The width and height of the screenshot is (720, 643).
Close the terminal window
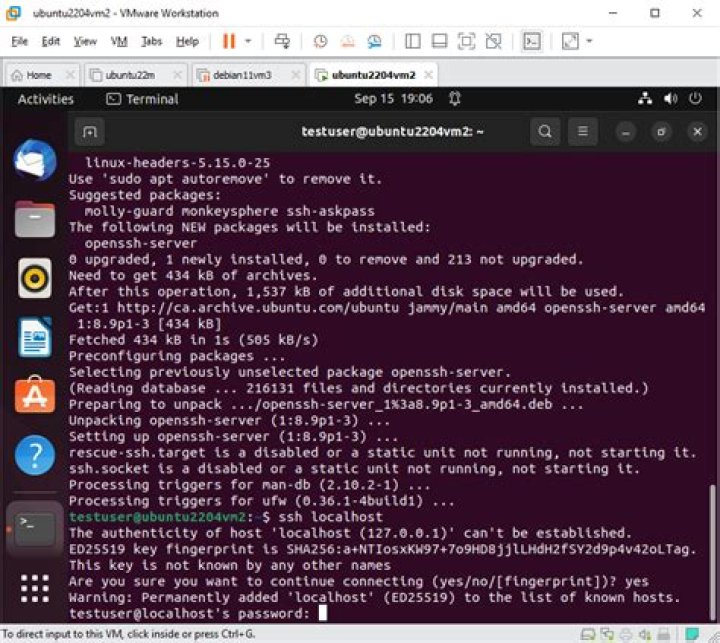click(697, 132)
